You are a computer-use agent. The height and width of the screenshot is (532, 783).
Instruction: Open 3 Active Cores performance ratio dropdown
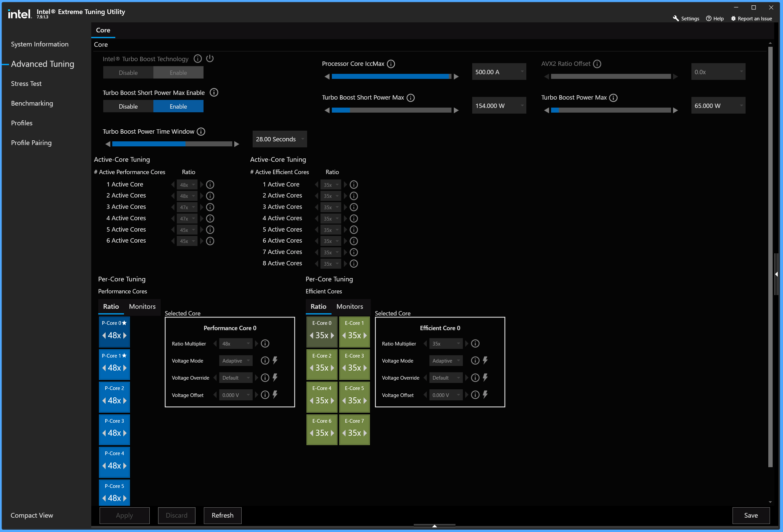coord(187,207)
